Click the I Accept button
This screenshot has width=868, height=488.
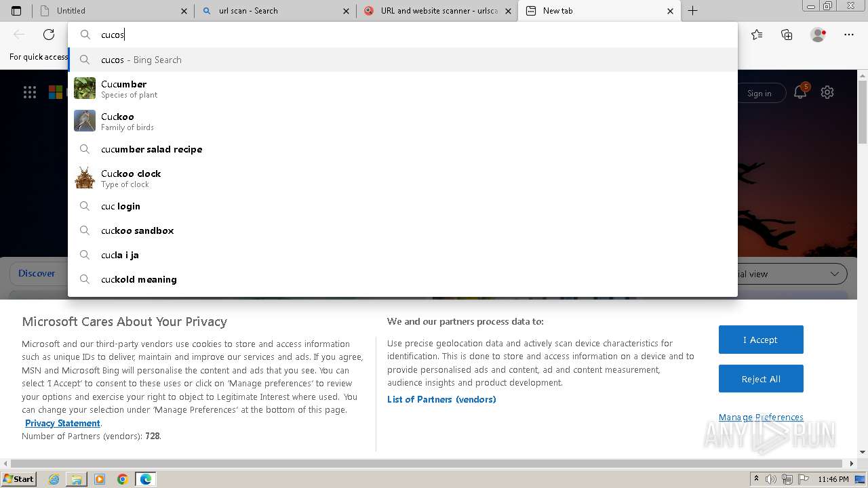[761, 340]
